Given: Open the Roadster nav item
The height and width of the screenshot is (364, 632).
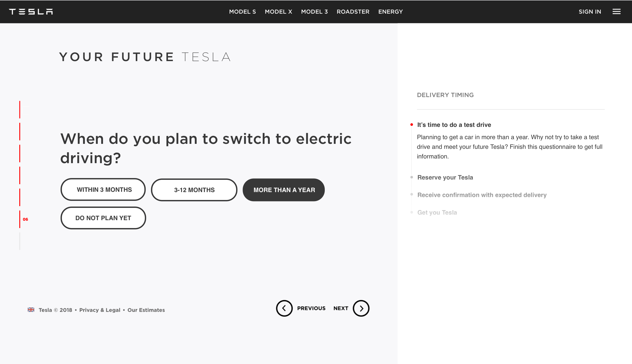Looking at the screenshot, I should (353, 12).
